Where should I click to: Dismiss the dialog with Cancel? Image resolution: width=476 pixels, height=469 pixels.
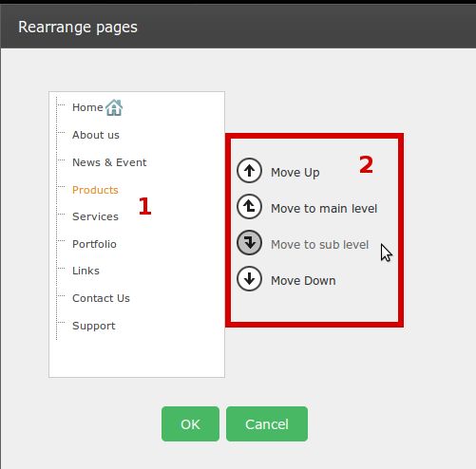point(267,424)
